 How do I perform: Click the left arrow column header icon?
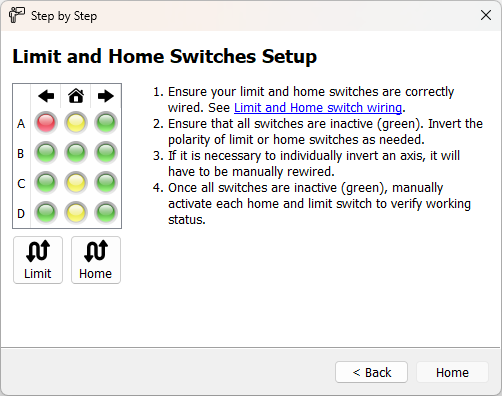pyautogui.click(x=46, y=96)
